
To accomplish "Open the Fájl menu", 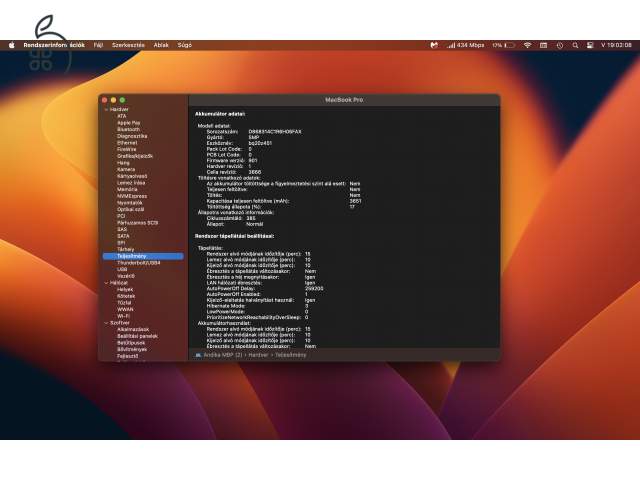I will (x=98, y=45).
